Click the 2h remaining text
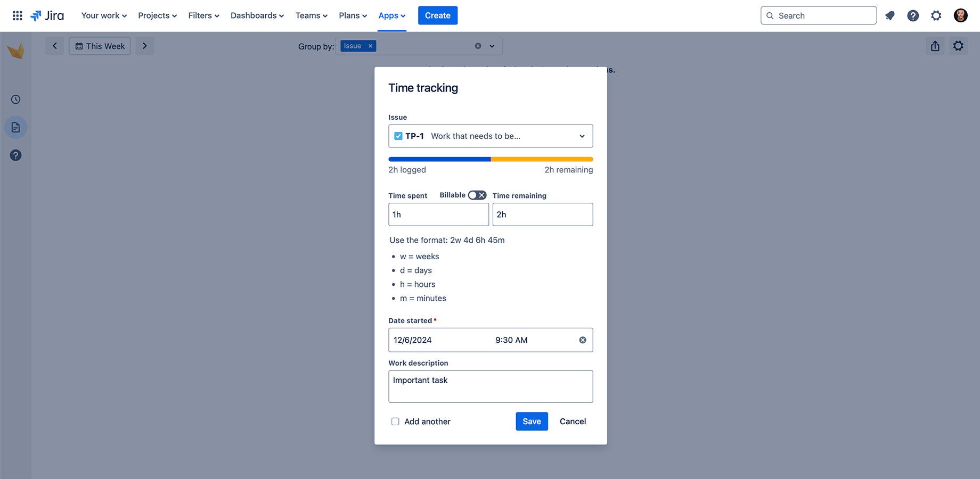This screenshot has height=479, width=980. click(568, 170)
